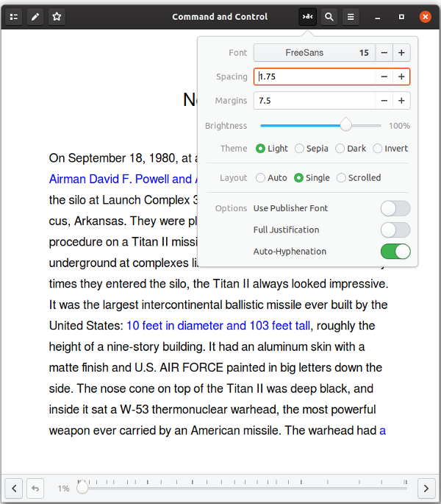Go to next page arrow
The height and width of the screenshot is (504, 441).
[x=426, y=488]
